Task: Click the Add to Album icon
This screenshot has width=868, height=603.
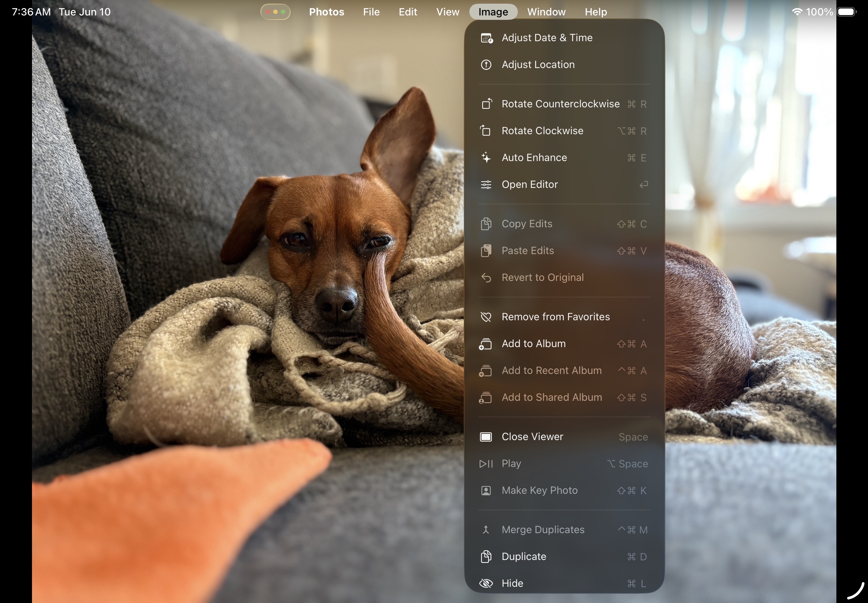Action: (485, 344)
